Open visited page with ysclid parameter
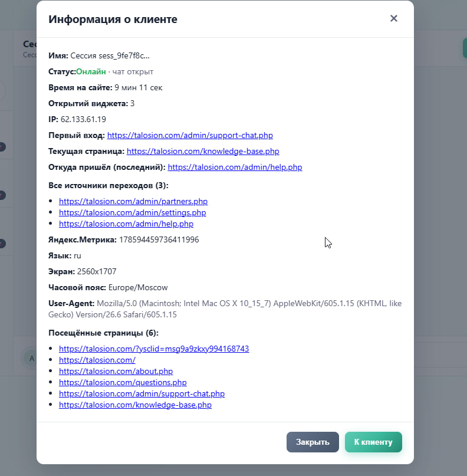The height and width of the screenshot is (476, 467). coord(154,349)
